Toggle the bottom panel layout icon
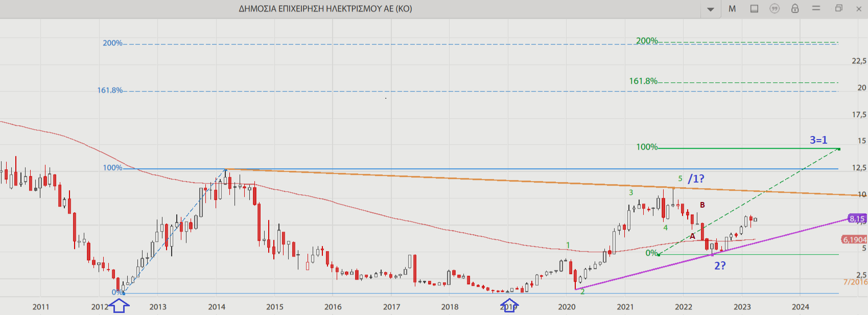This screenshot has width=868, height=315. pos(754,9)
